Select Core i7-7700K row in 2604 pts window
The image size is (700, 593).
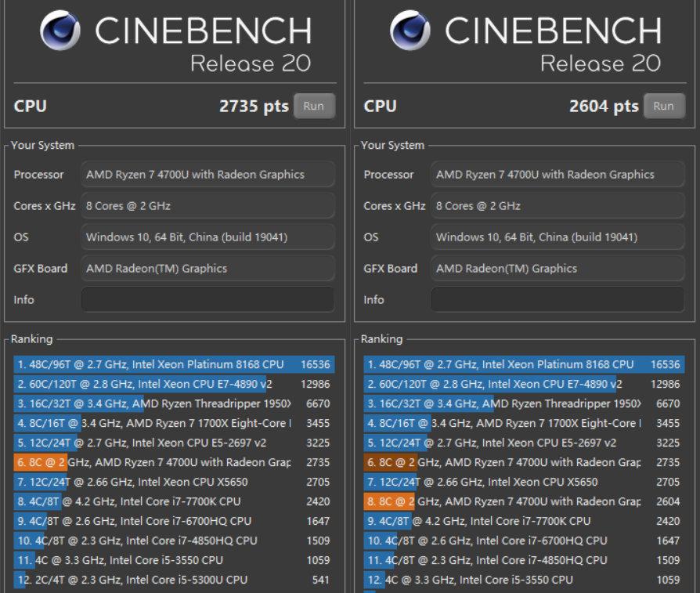click(524, 521)
